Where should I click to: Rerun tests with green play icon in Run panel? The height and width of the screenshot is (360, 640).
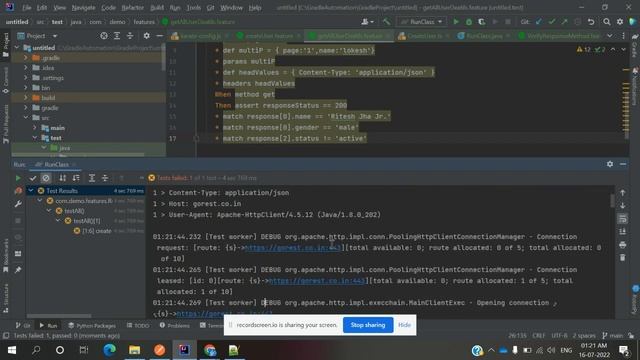coord(18,178)
